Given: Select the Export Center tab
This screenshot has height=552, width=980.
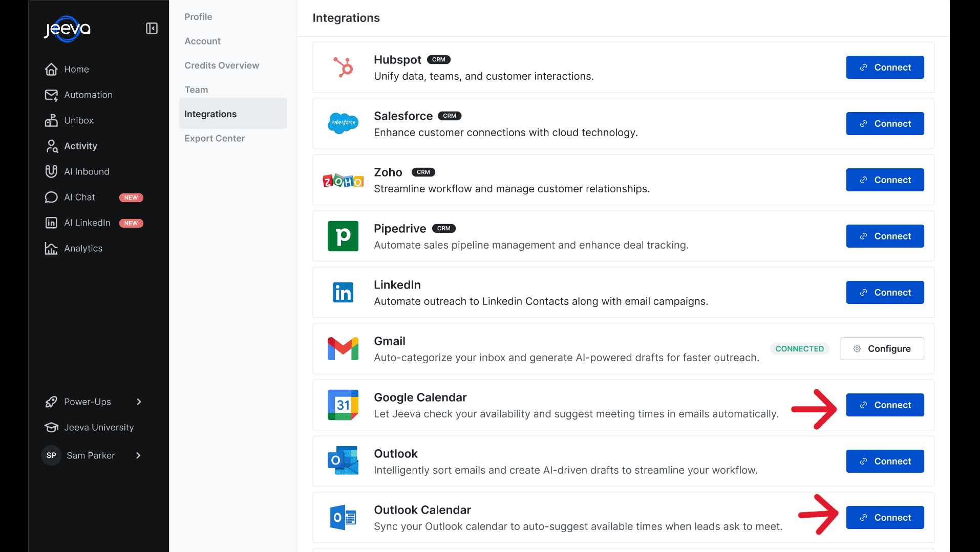Looking at the screenshot, I should click(215, 138).
